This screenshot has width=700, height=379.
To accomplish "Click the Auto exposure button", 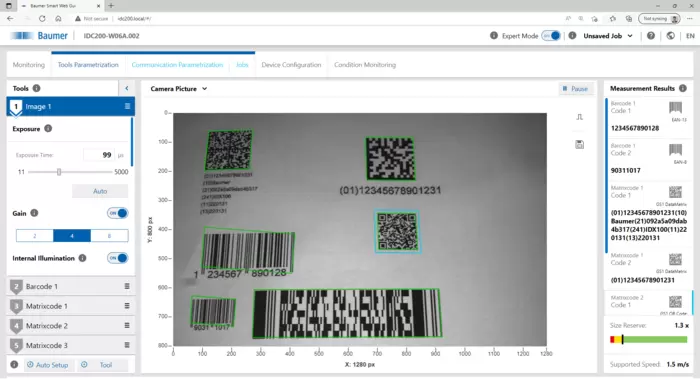I will coord(100,191).
